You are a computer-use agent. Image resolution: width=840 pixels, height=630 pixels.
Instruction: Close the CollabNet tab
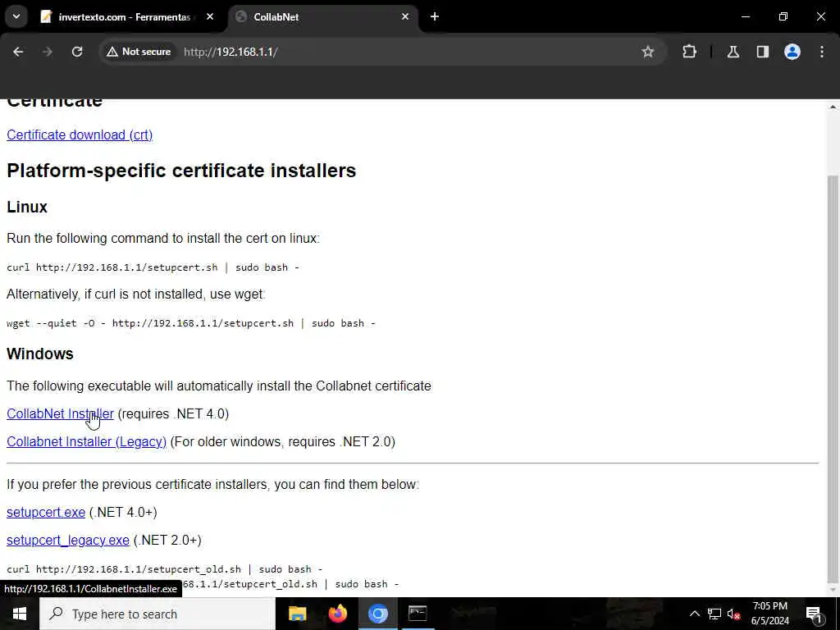[x=405, y=16]
